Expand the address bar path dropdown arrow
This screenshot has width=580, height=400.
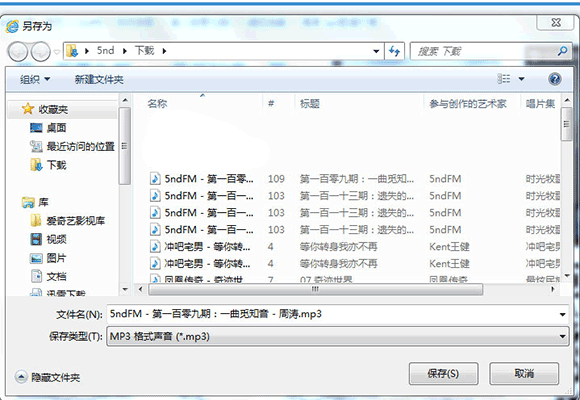pyautogui.click(x=376, y=51)
